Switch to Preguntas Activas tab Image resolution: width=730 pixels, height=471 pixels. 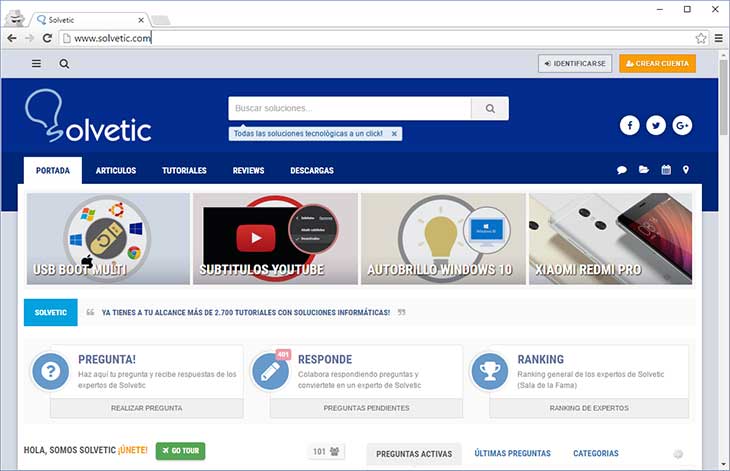(414, 454)
